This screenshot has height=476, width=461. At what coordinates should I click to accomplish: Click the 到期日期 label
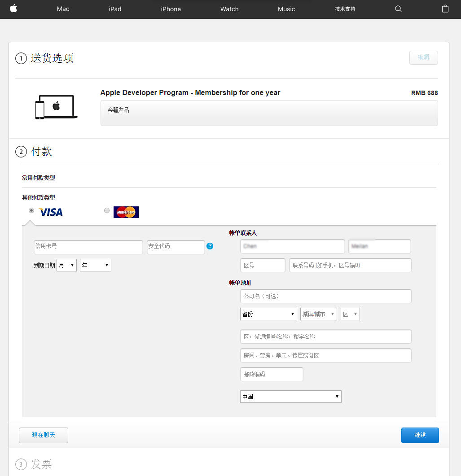click(x=44, y=265)
